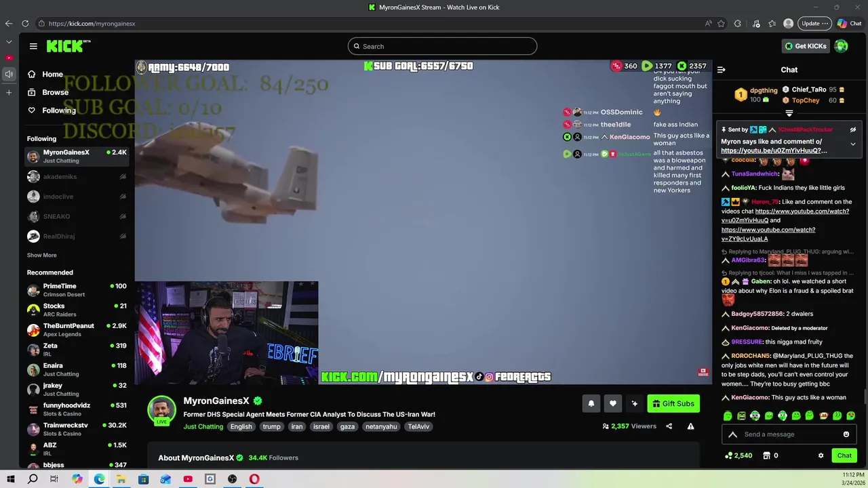Open pinned message youtu.be link
Screen dimensions: 868x488
pyautogui.click(x=774, y=150)
